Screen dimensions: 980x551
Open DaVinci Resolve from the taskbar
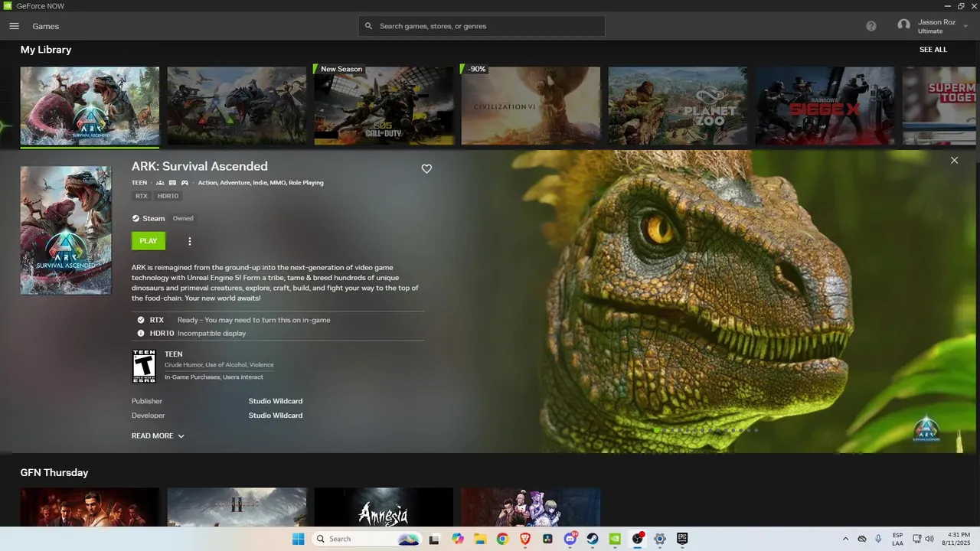547,539
